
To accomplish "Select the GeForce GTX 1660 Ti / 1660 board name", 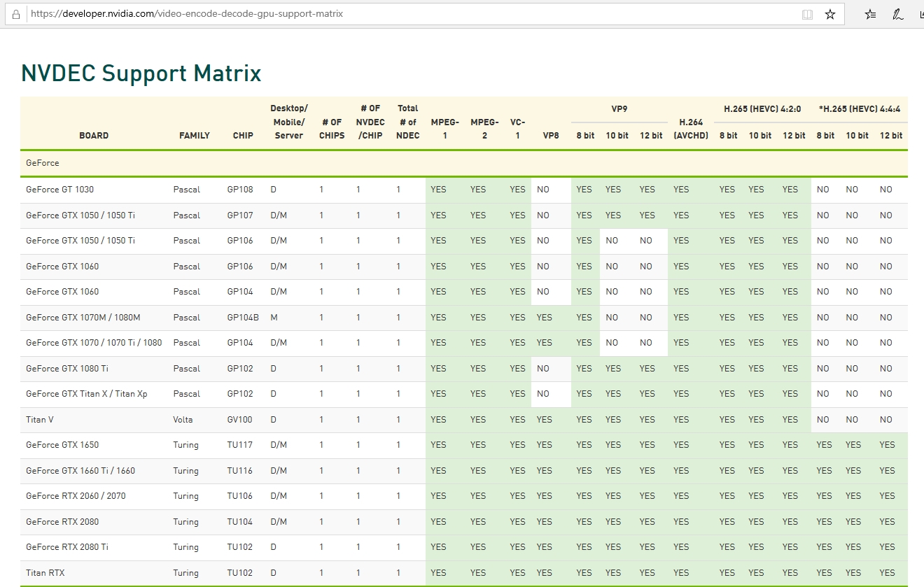I will [x=80, y=471].
